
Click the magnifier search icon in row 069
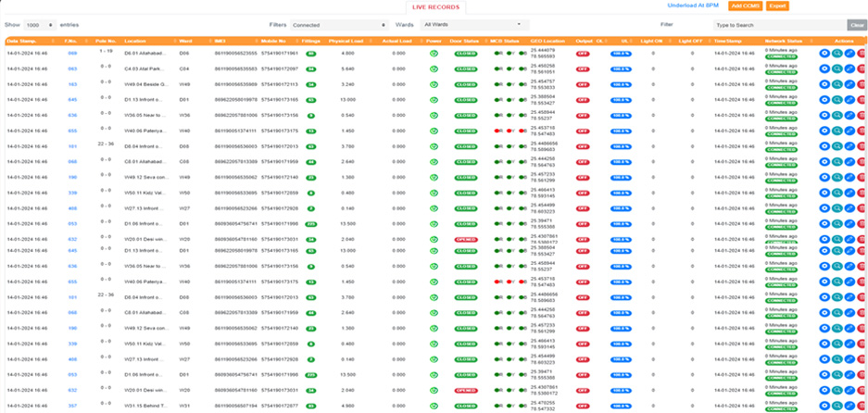837,53
